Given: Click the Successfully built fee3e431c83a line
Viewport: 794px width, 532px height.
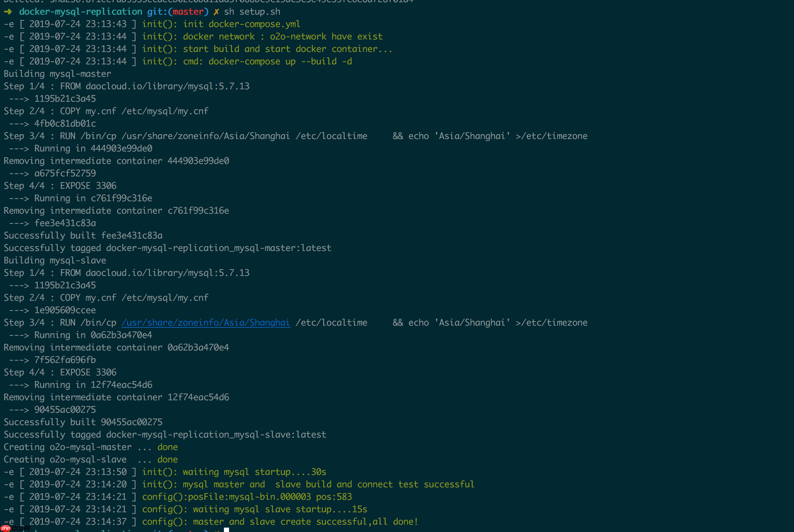Looking at the screenshot, I should tap(83, 235).
